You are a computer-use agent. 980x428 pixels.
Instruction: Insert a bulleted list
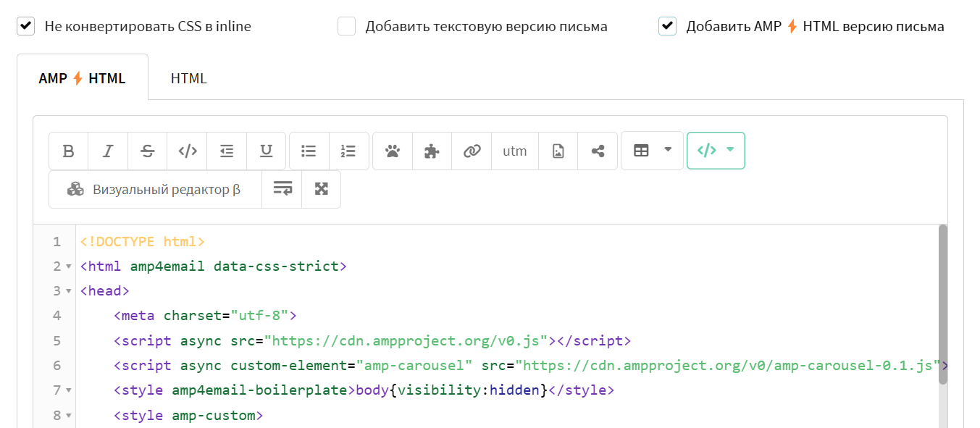309,151
